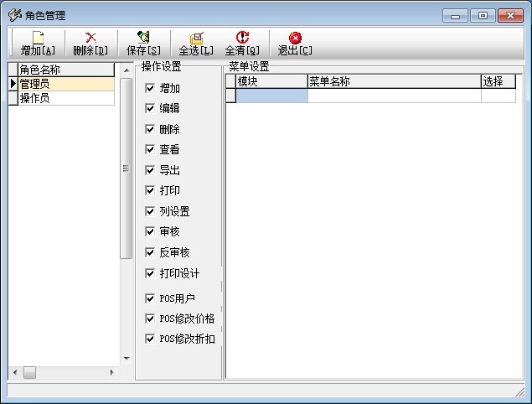
Task: Click the 退出 (Exit) toolbar icon
Action: (x=295, y=38)
